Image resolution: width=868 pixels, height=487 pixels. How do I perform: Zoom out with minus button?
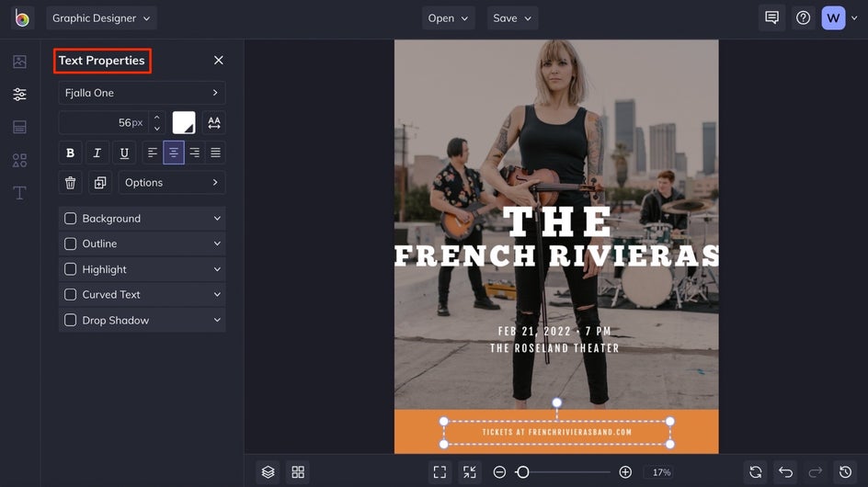tap(499, 472)
